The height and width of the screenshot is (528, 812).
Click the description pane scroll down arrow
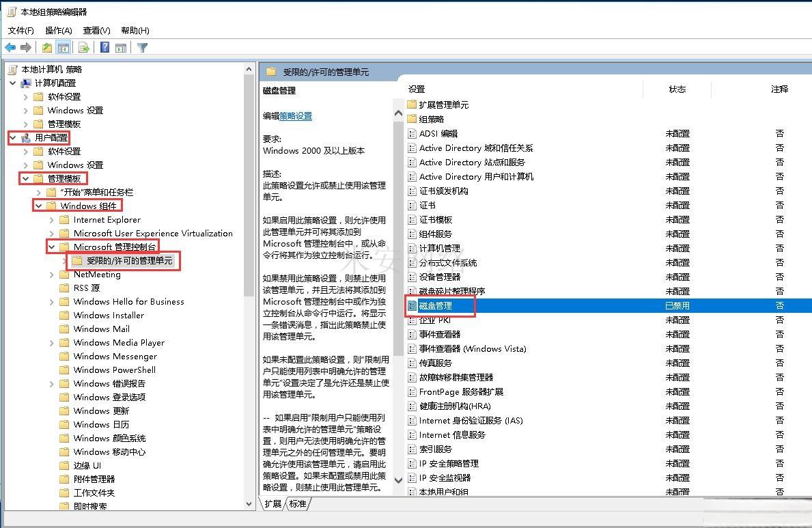click(x=398, y=480)
